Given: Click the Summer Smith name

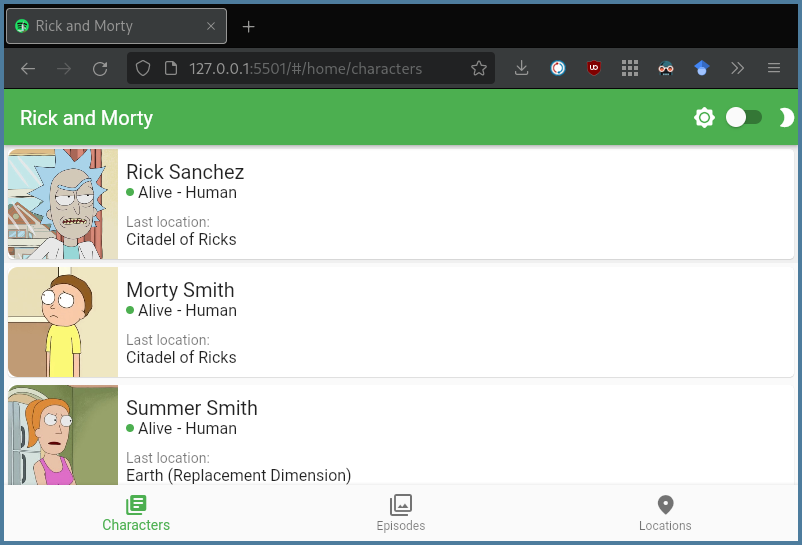Looking at the screenshot, I should pyautogui.click(x=192, y=408).
